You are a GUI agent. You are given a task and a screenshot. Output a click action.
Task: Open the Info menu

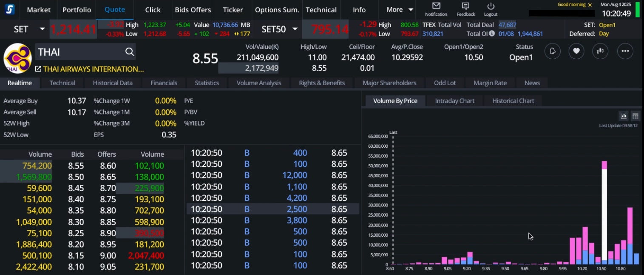359,9
